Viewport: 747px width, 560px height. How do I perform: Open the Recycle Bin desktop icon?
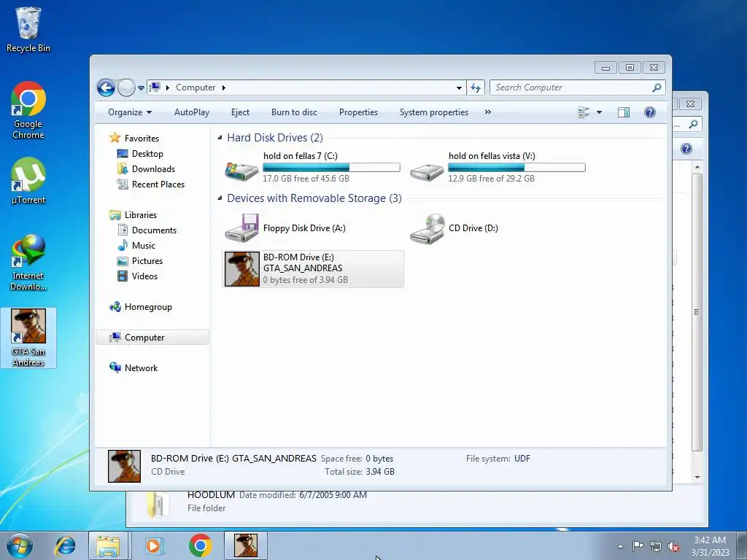[x=28, y=29]
